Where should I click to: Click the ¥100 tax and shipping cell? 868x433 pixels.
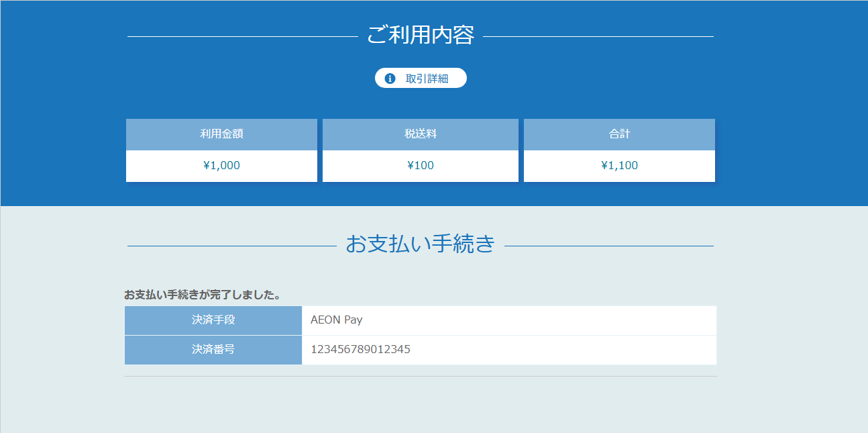pyautogui.click(x=420, y=165)
